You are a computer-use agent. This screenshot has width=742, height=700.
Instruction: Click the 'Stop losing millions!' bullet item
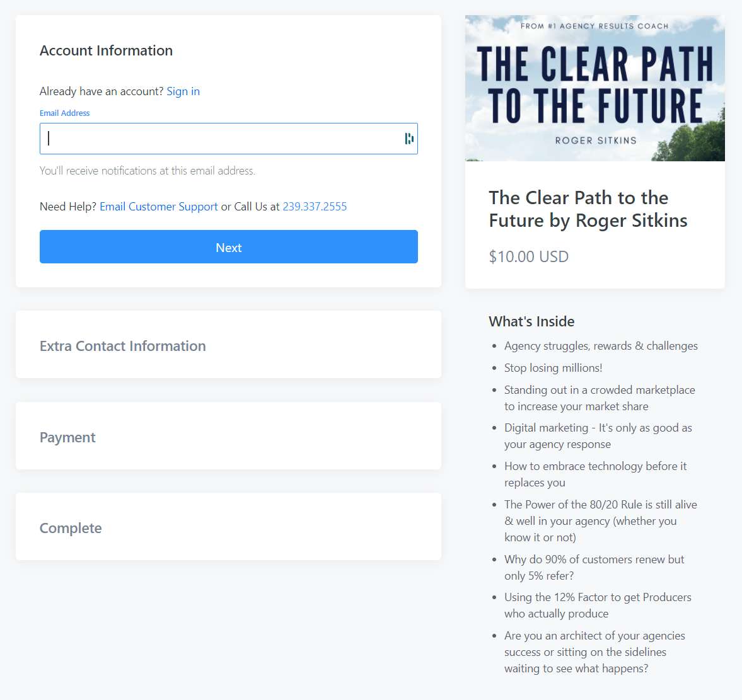pyautogui.click(x=553, y=368)
